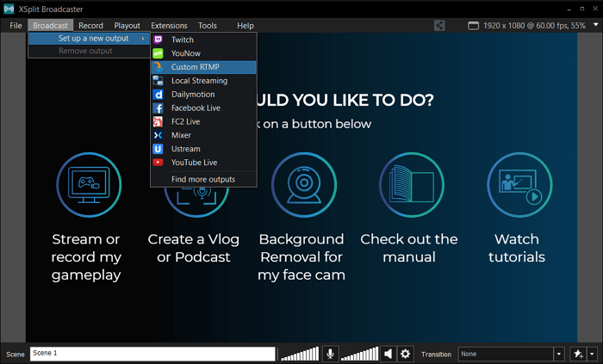The height and width of the screenshot is (364, 603).
Task: Open the Tools menu
Action: 208,25
